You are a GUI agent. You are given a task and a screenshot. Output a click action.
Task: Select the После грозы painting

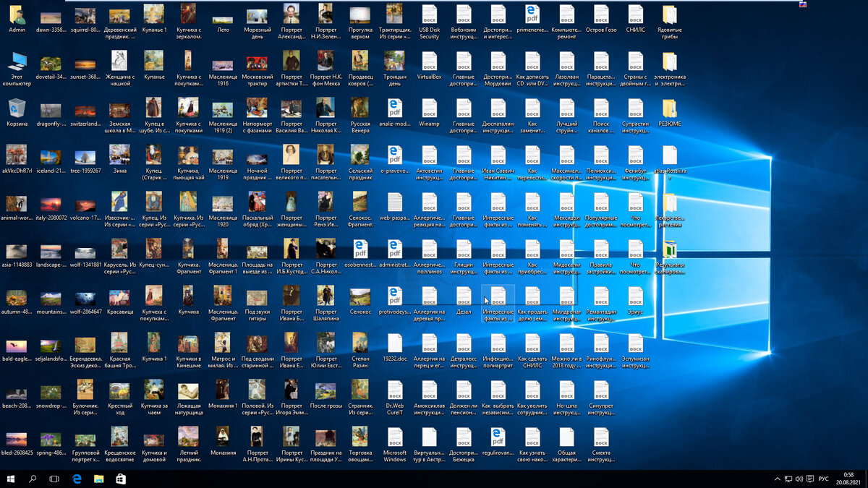pos(325,390)
